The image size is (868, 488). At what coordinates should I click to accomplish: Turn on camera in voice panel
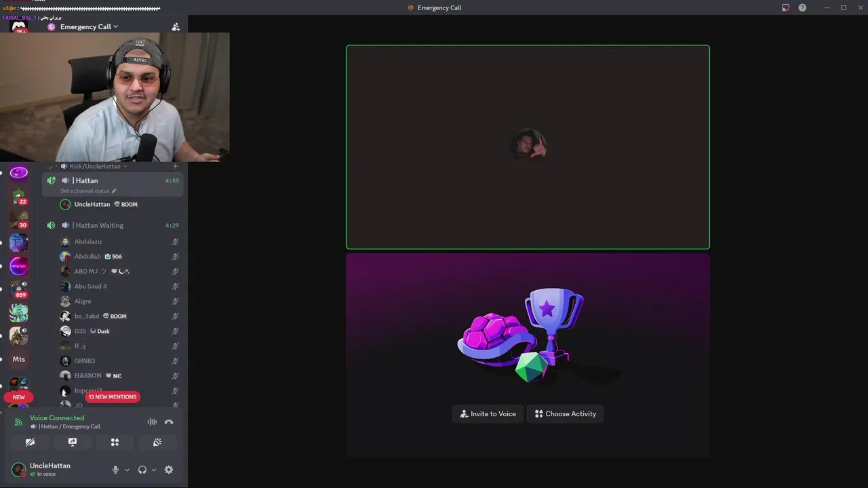click(30, 442)
